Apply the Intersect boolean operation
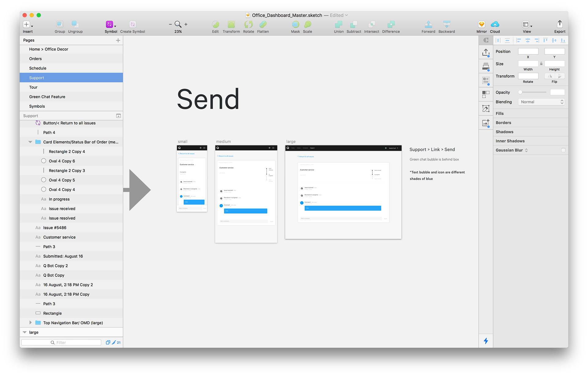The width and height of the screenshot is (588, 376). (x=371, y=25)
